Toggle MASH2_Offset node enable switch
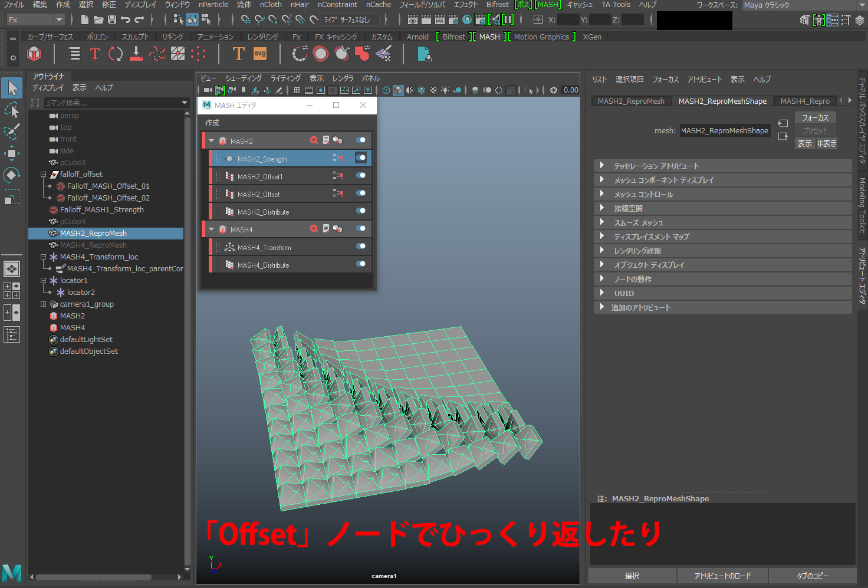This screenshot has width=868, height=588. (361, 193)
